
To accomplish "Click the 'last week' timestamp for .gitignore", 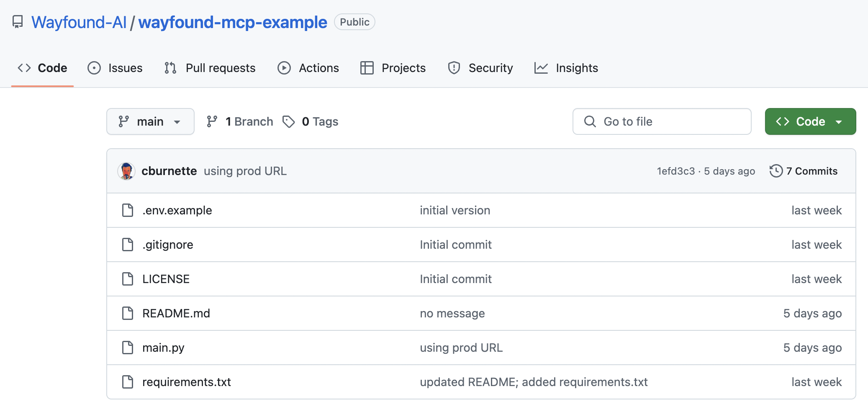I will tap(817, 245).
